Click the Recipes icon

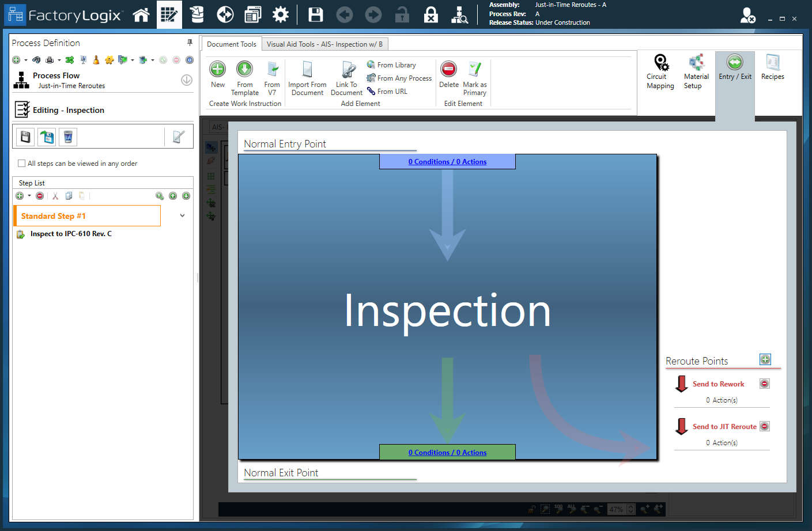click(772, 67)
